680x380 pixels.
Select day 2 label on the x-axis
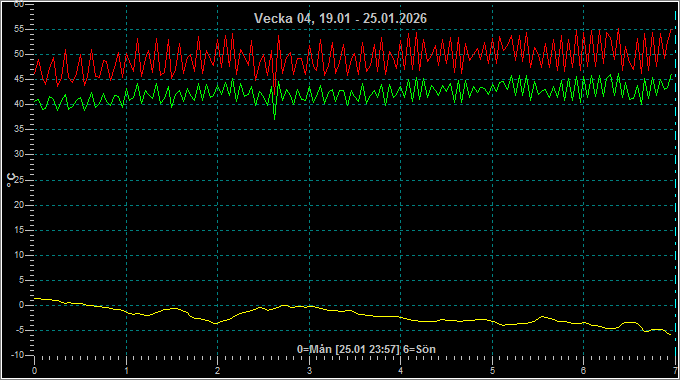[218, 371]
